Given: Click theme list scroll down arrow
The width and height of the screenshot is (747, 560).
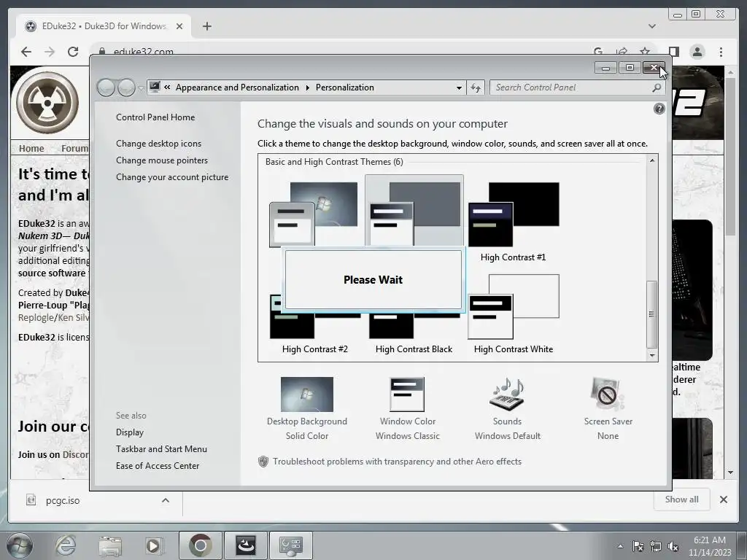Looking at the screenshot, I should tap(652, 356).
